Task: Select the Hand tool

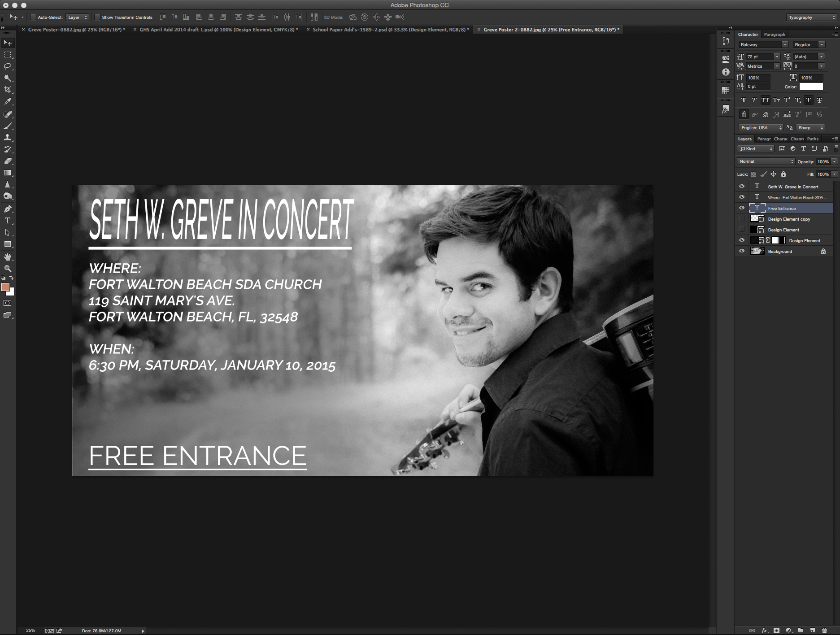Action: 8,257
